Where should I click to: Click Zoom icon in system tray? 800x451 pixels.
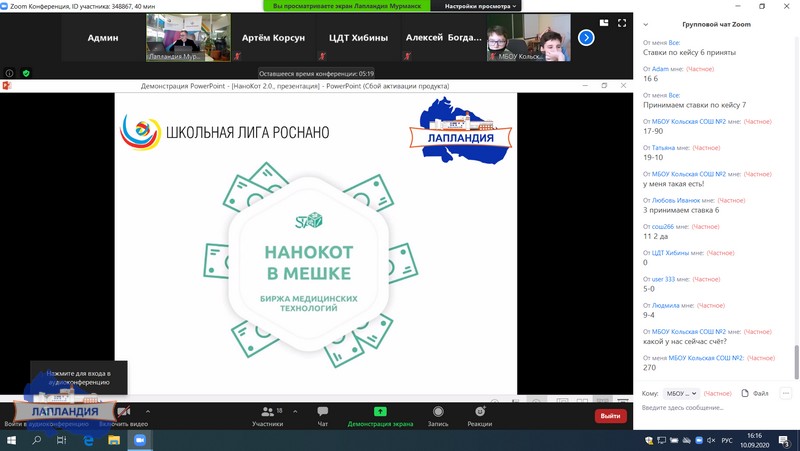coord(699,440)
